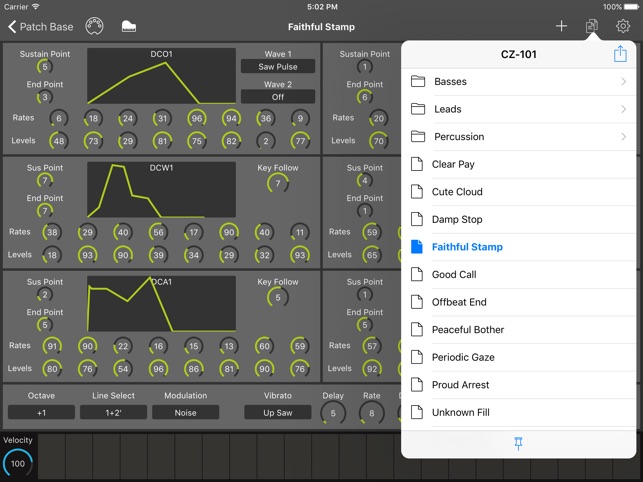Tap the Clear Pay document icon
This screenshot has width=643, height=482.
click(x=417, y=164)
